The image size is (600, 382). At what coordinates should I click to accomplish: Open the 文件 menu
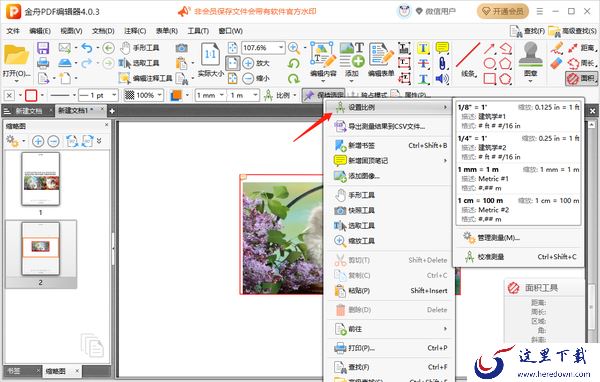point(13,31)
